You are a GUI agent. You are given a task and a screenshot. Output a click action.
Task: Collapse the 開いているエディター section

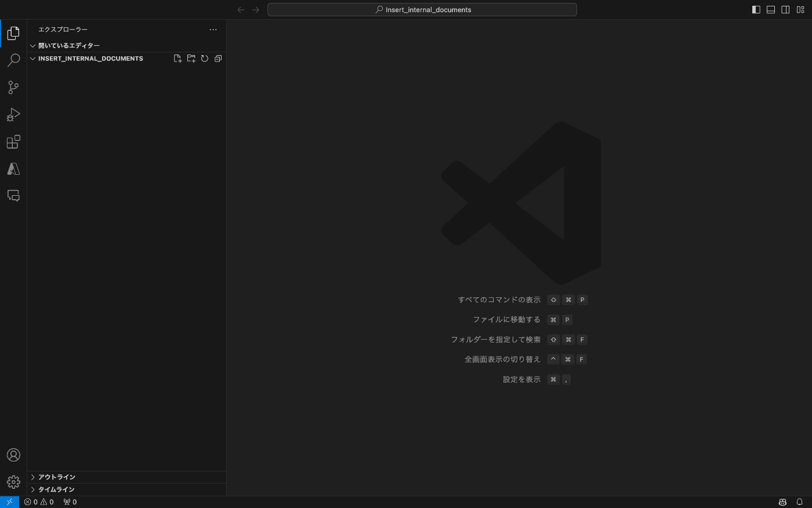click(126, 45)
